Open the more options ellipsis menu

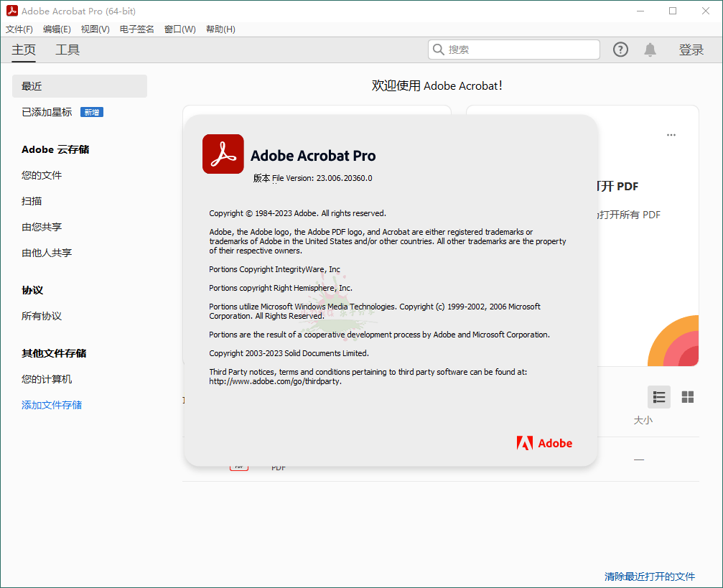pos(671,134)
